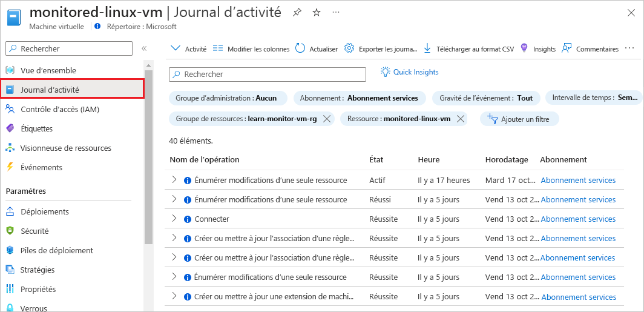This screenshot has height=312, width=644.
Task: Expand the Connecter operation row
Action: [x=174, y=218]
